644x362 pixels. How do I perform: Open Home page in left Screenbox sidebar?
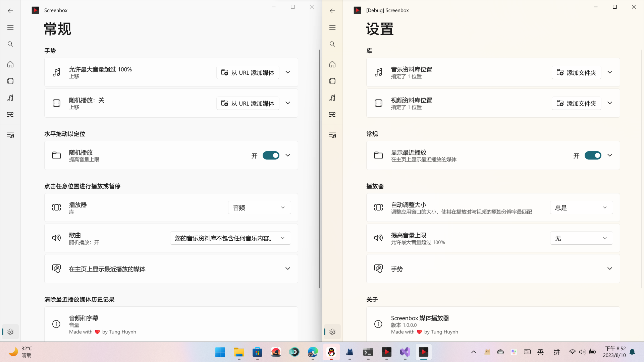tap(10, 64)
